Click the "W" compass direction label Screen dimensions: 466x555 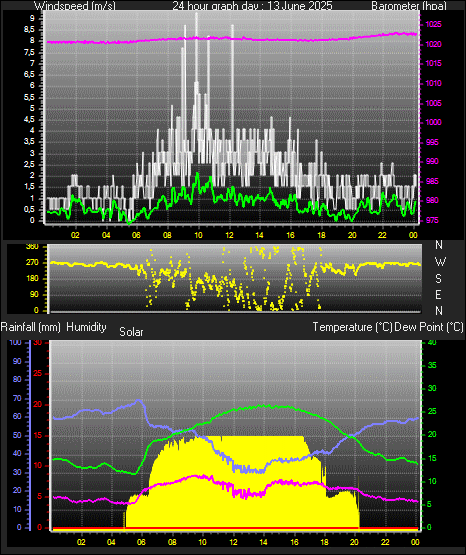[440, 262]
